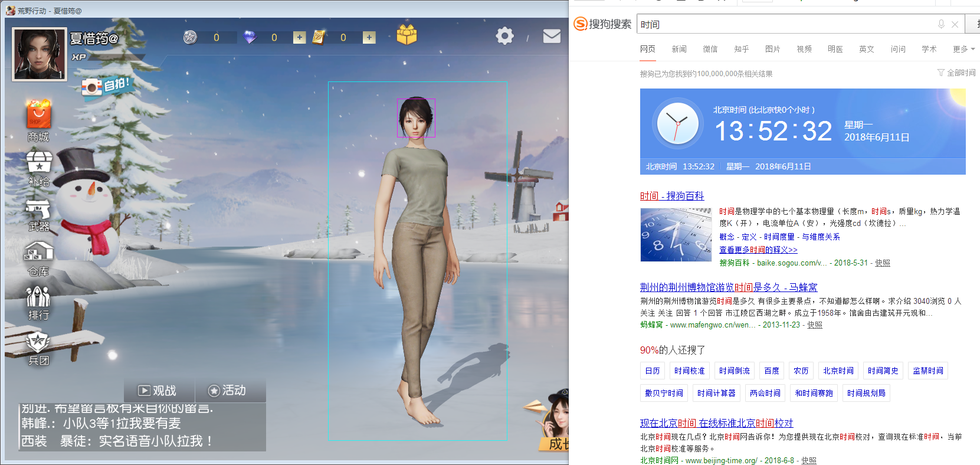Click the gold ticket currency icon
Image resolution: width=980 pixels, height=465 pixels.
pyautogui.click(x=319, y=37)
